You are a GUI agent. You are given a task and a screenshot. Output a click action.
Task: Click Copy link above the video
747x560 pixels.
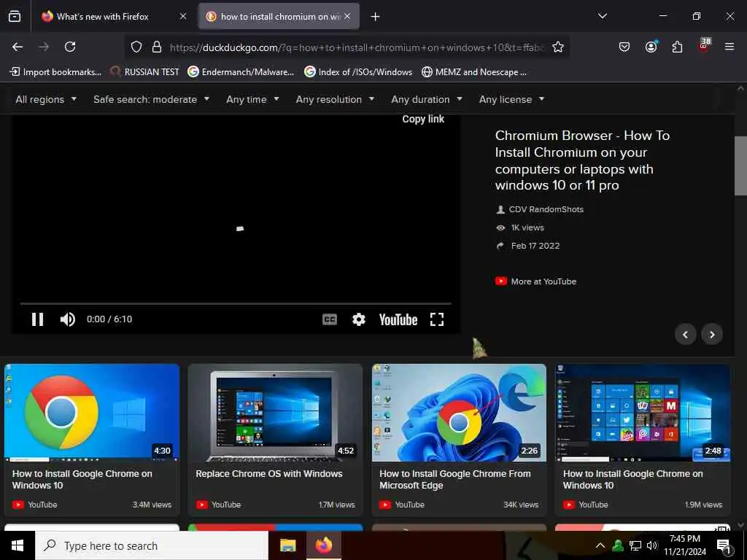pos(423,119)
